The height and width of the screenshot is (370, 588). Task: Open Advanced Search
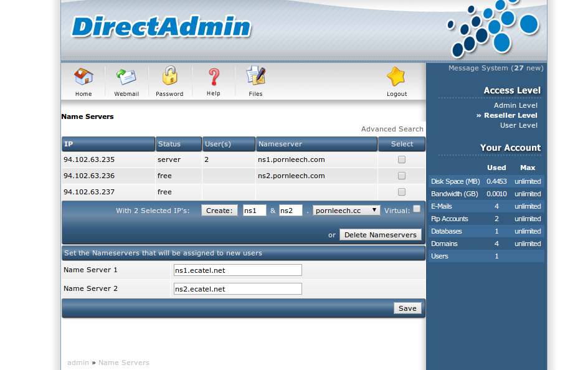point(392,129)
